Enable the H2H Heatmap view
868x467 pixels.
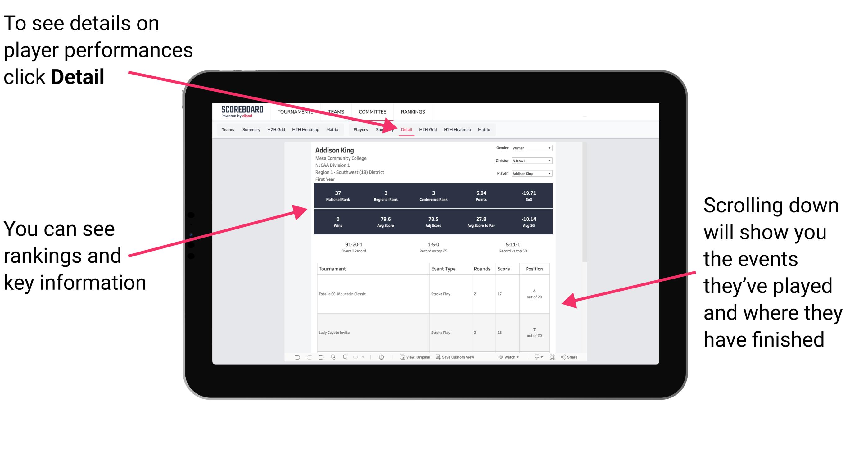pos(456,129)
